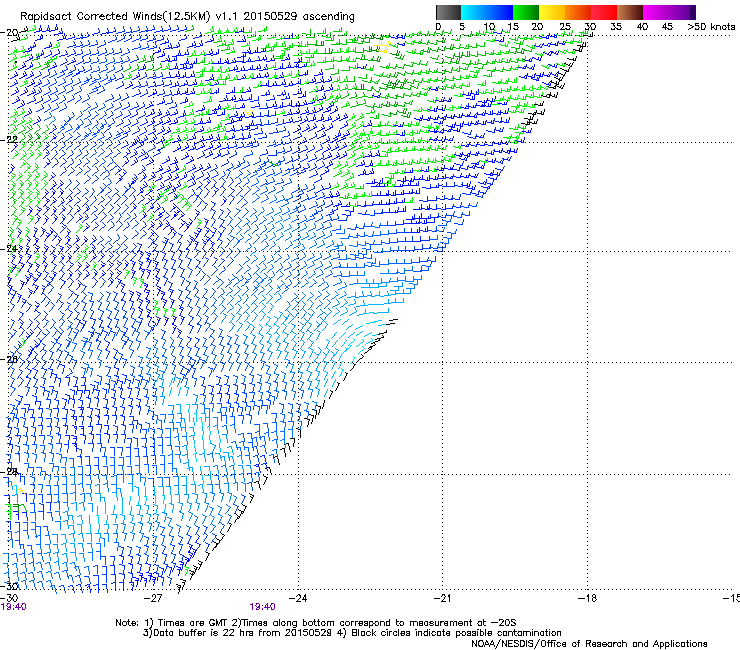Click the '10' label on the wind legend
The height and width of the screenshot is (650, 740).
[x=489, y=27]
